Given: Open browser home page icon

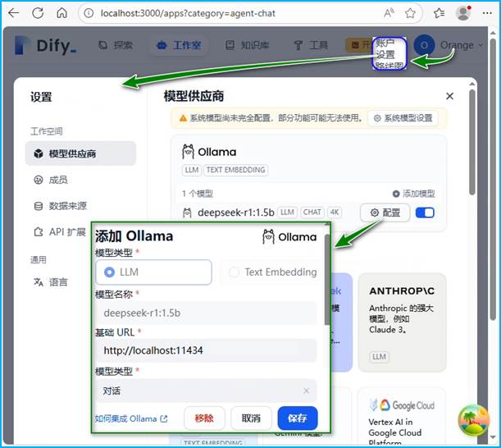Looking at the screenshot, I should 61,13.
